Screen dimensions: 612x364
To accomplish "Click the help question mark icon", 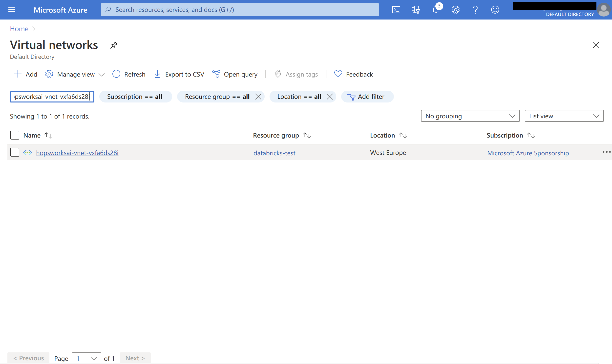I will pyautogui.click(x=475, y=10).
